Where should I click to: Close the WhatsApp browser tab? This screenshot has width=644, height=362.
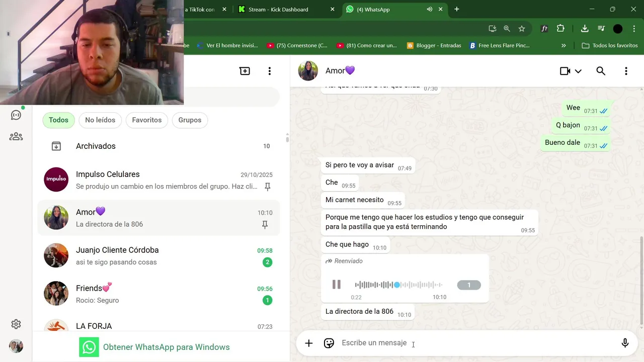point(441,9)
